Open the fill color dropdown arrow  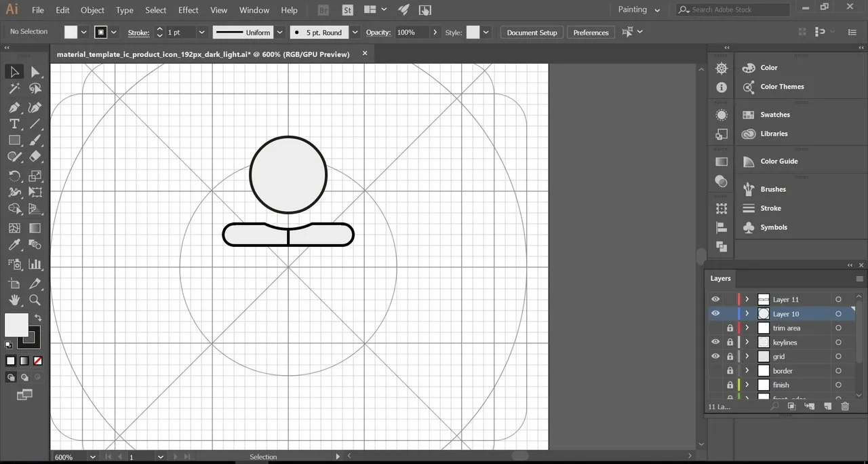(84, 33)
